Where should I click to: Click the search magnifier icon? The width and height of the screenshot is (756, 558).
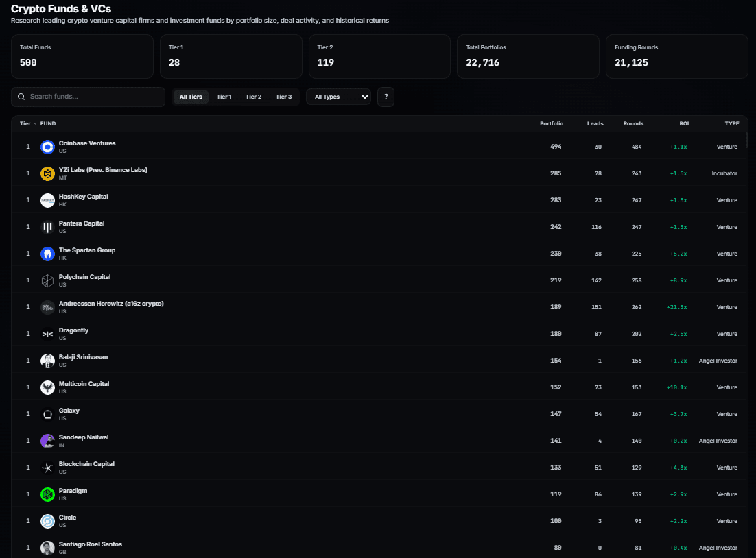click(x=21, y=97)
